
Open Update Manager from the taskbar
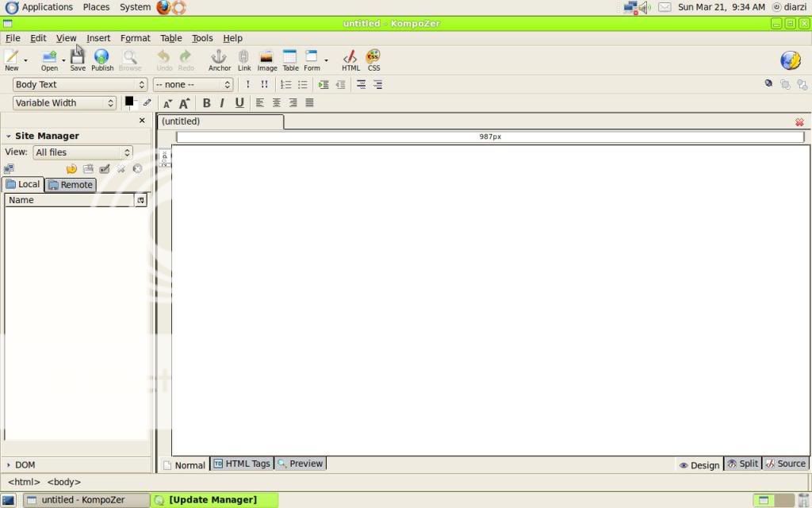[214, 500]
